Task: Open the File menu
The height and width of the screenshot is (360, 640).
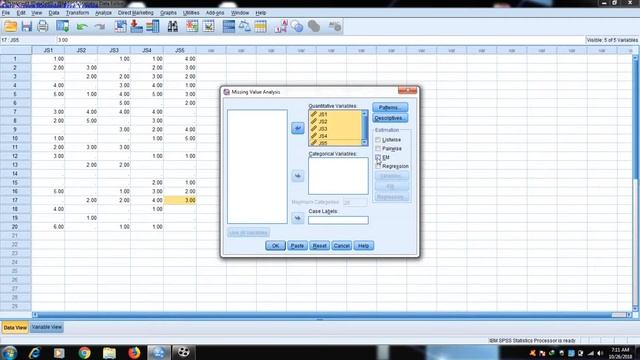Action: [6, 13]
